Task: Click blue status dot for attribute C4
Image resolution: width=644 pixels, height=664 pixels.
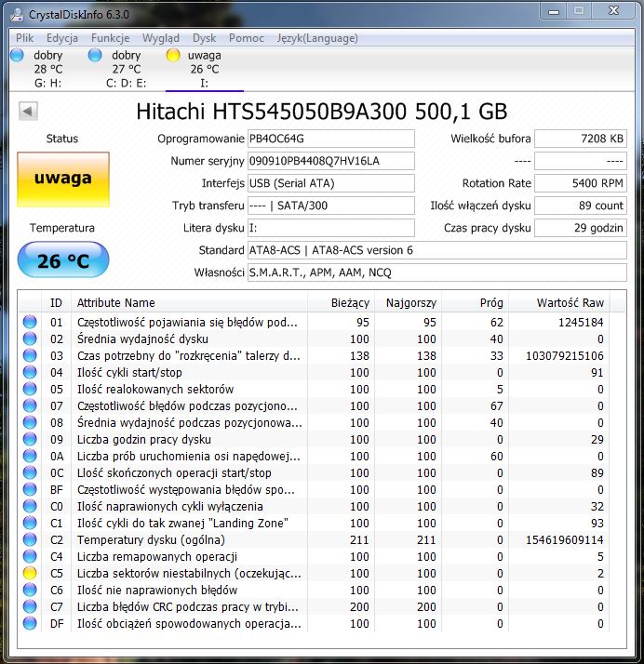Action: (30, 556)
